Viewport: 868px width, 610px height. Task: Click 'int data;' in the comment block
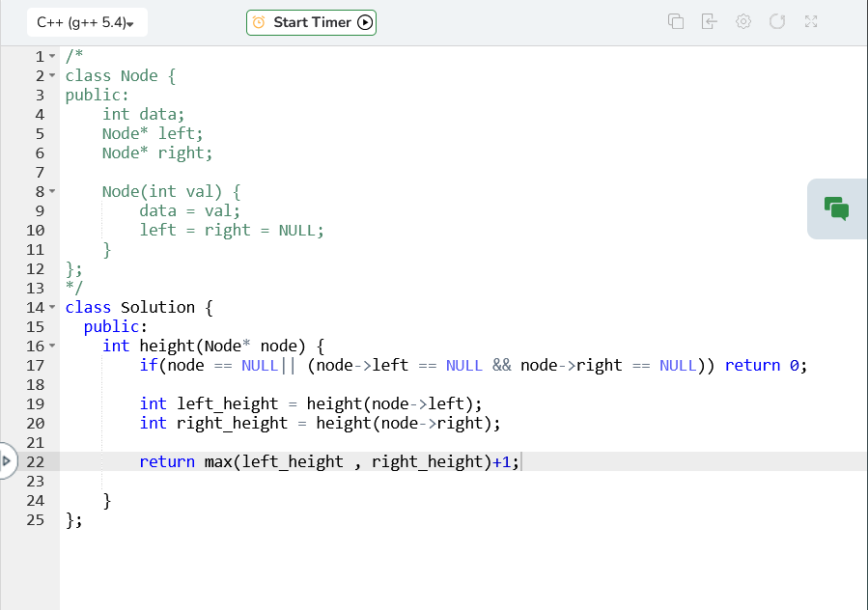click(x=143, y=114)
